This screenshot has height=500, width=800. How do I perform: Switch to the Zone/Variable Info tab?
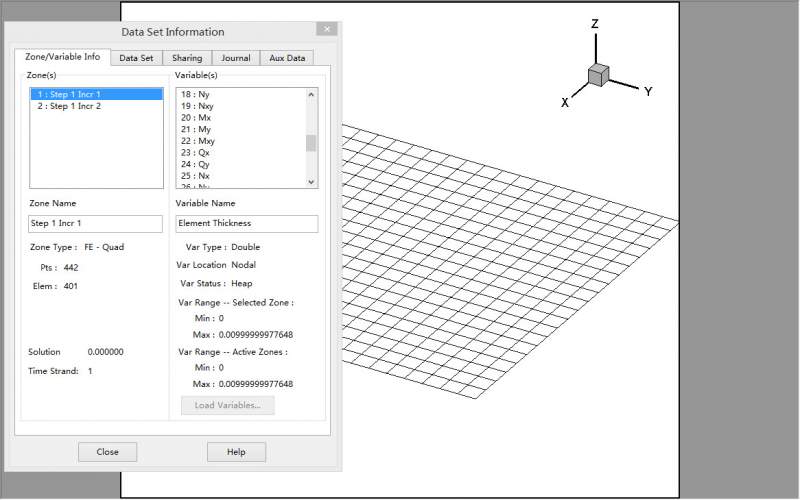[x=62, y=57]
